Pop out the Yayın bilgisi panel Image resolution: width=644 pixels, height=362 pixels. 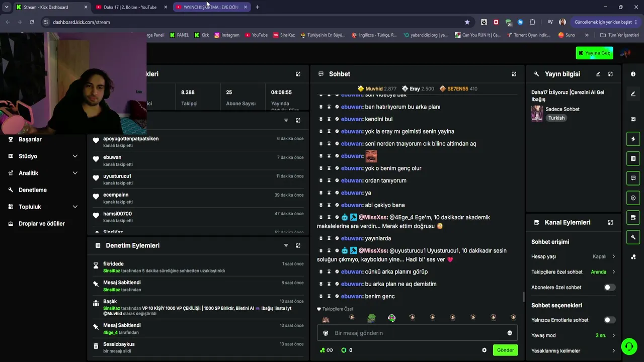click(x=610, y=74)
